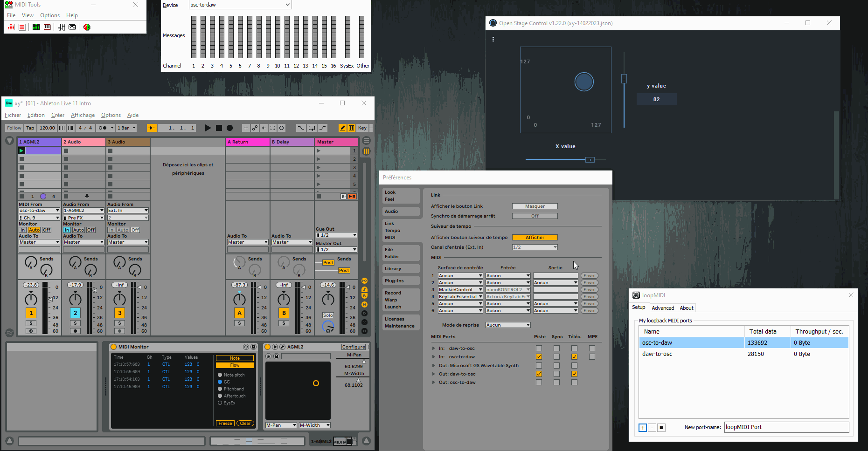Click the Session Record circle button
The width and height of the screenshot is (868, 451).
click(282, 128)
